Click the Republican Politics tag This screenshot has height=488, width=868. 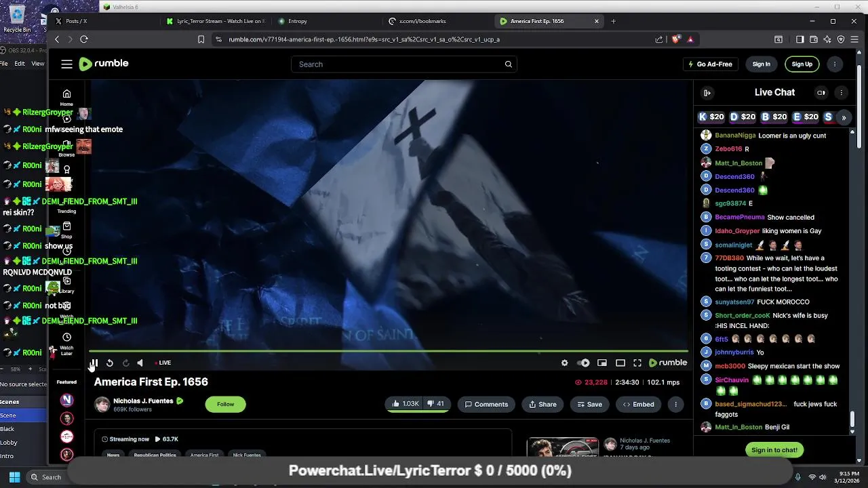[x=155, y=455]
